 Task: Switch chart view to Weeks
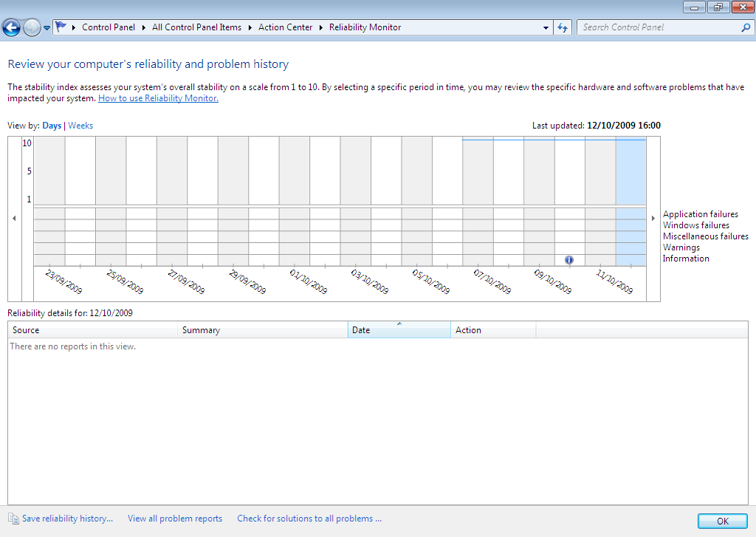(80, 126)
